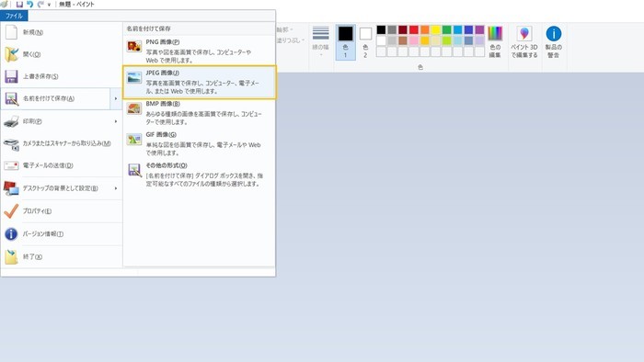Screen dimensions: 644x362
Task: Click the undo arrow in the title bar
Action: click(30, 4)
